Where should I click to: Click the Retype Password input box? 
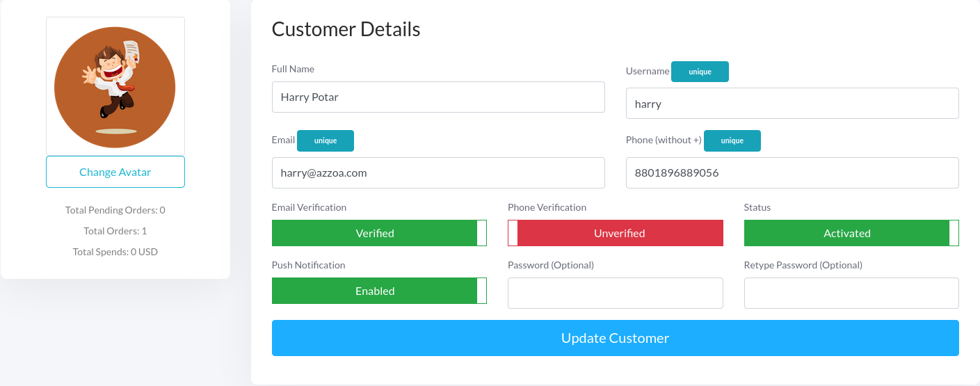(x=851, y=293)
